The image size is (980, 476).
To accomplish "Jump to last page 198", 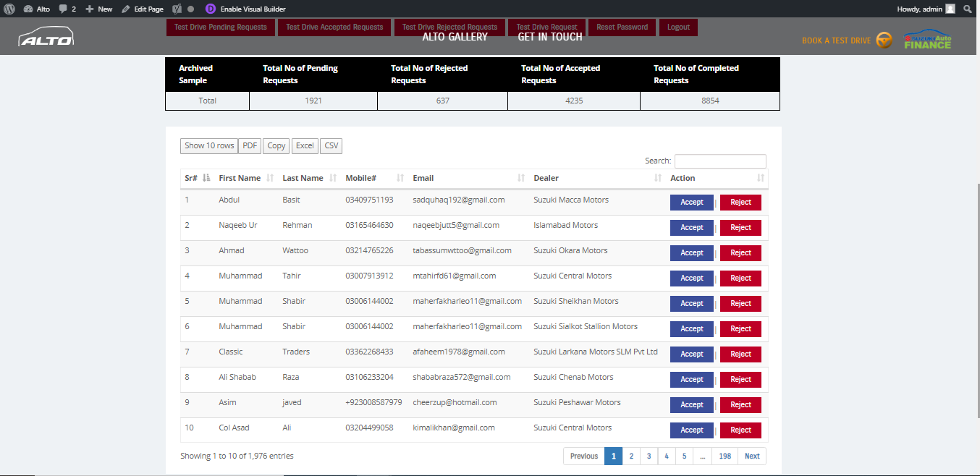I will click(x=725, y=456).
